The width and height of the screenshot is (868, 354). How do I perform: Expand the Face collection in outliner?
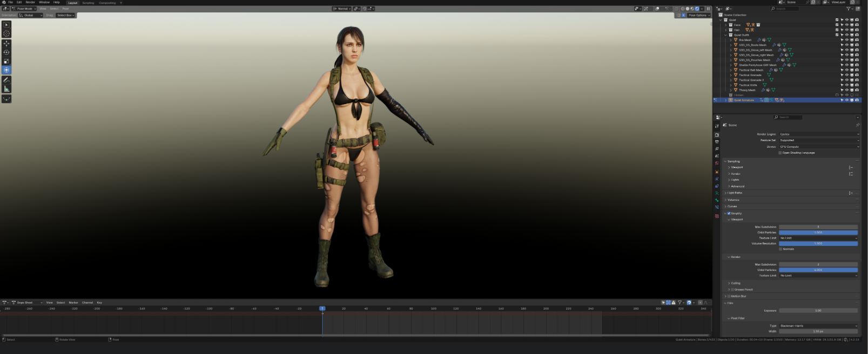click(726, 25)
